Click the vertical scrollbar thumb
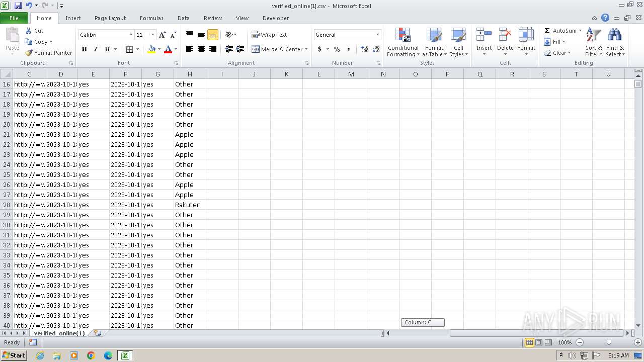Viewport: 644px width, 362px height. (638, 84)
